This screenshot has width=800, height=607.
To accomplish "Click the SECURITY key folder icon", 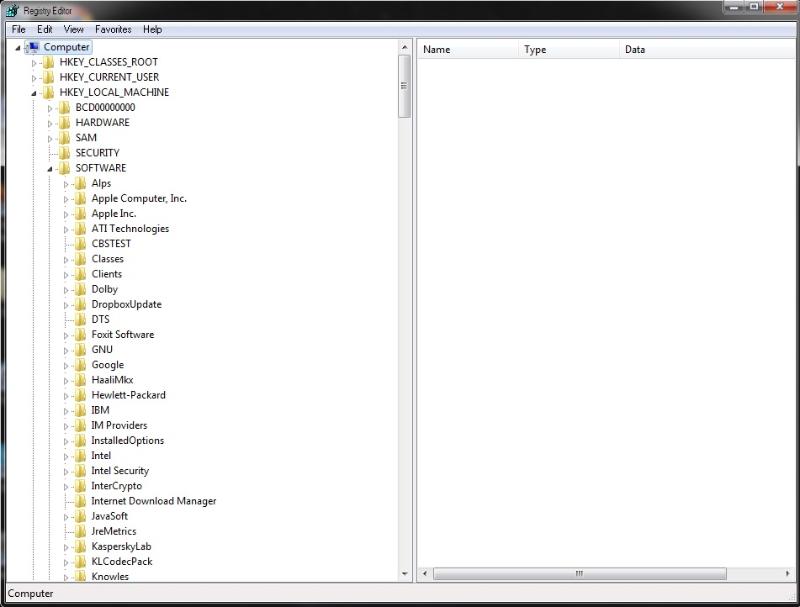I will [x=65, y=153].
